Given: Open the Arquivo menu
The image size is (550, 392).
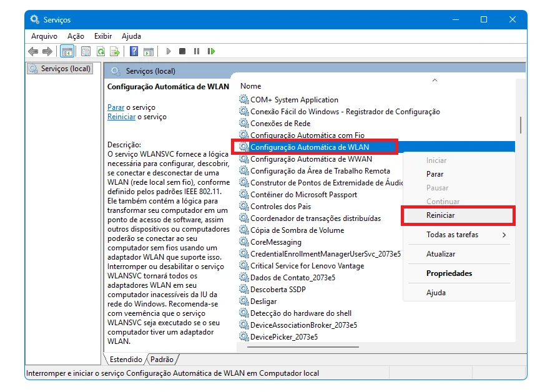Looking at the screenshot, I should 44,36.
